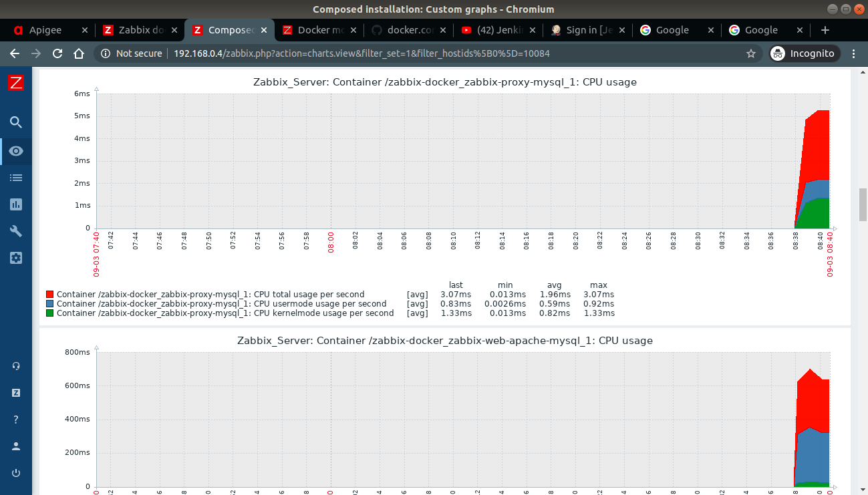Bookmark the page with the star icon
This screenshot has width=868, height=495.
(x=751, y=53)
